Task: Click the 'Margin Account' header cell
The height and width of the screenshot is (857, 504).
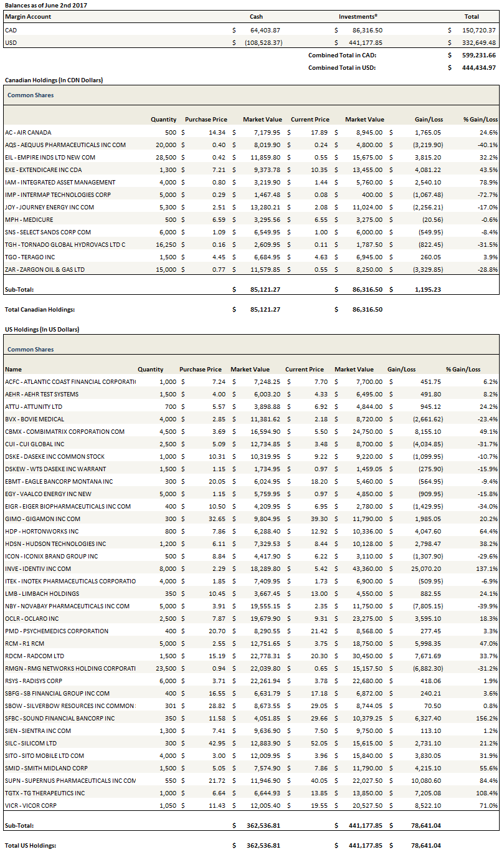Action: (x=27, y=17)
